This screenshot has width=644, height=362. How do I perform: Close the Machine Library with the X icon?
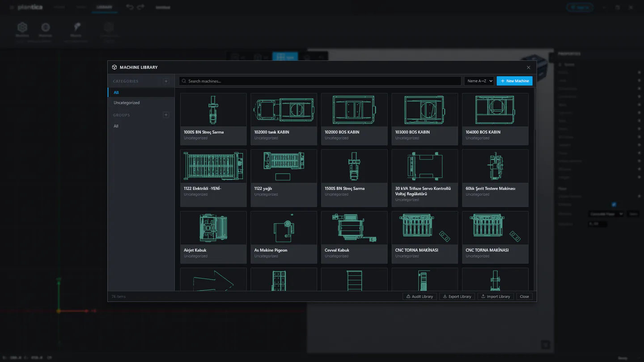coord(528,67)
